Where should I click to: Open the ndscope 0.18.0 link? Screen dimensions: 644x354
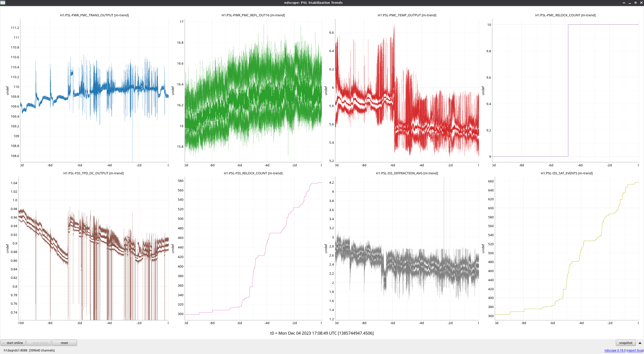[x=615, y=350]
